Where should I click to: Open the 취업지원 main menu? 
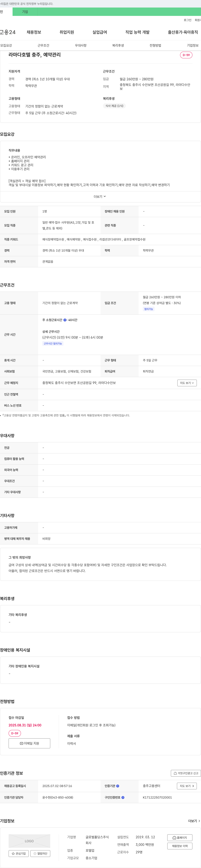67,32
